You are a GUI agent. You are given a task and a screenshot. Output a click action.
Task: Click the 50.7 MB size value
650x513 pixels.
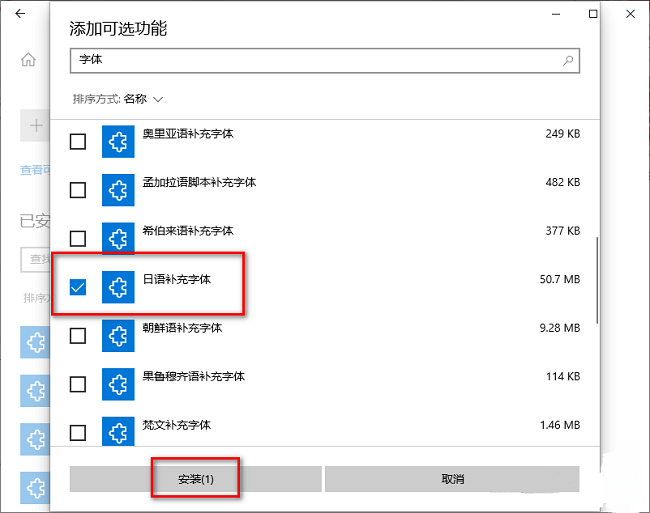[x=560, y=279]
